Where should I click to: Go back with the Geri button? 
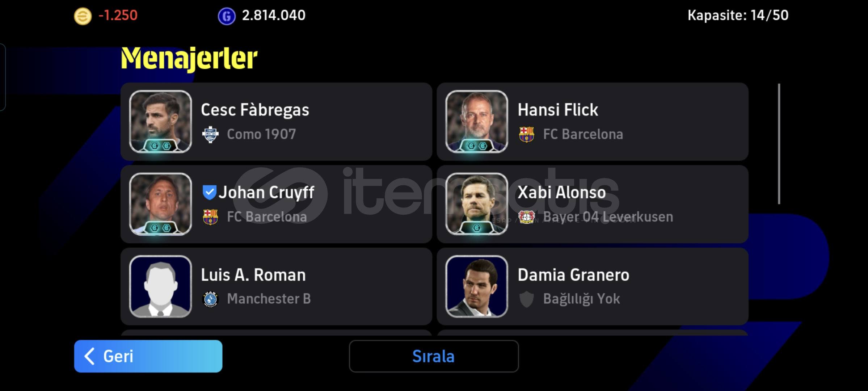(148, 356)
